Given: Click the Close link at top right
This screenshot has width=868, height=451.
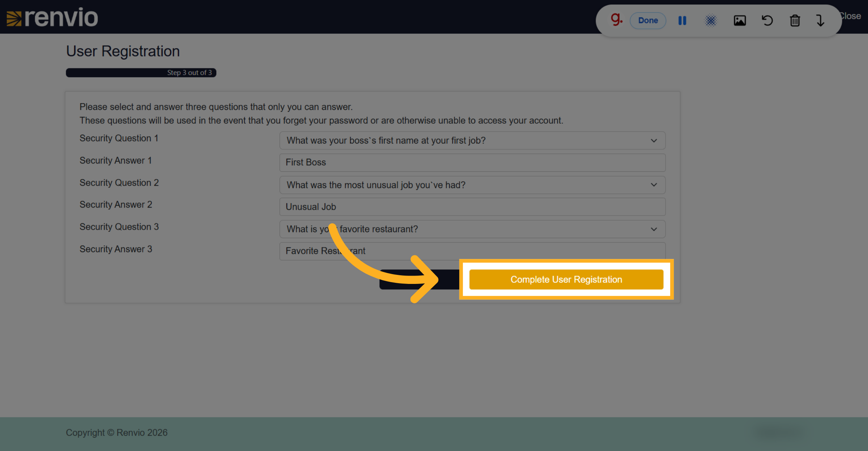Looking at the screenshot, I should 850,16.
